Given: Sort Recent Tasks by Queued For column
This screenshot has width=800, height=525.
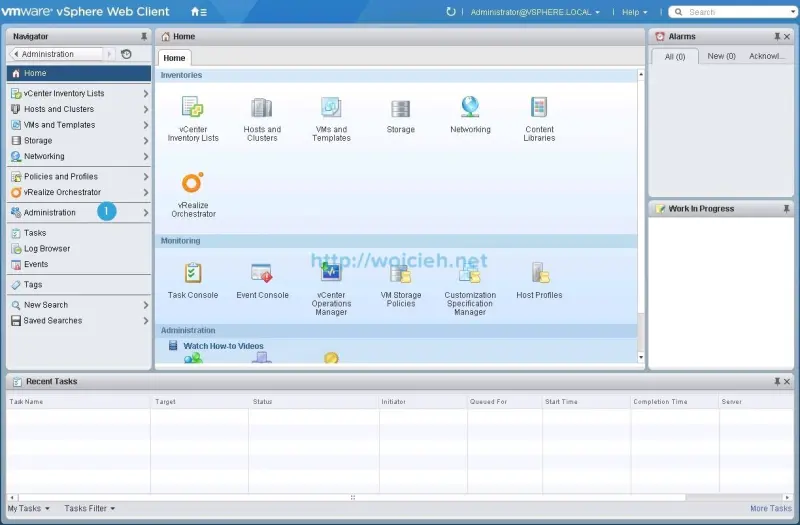Looking at the screenshot, I should pyautogui.click(x=505, y=402).
